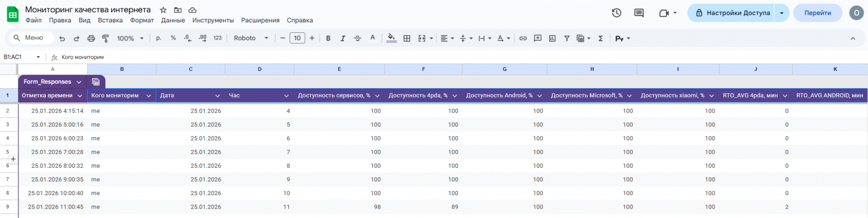Decrease the font size

pyautogui.click(x=283, y=38)
